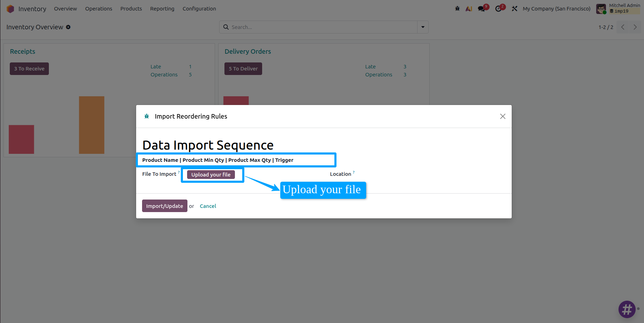Open the activities clock icon
This screenshot has height=323, width=644.
pyautogui.click(x=498, y=9)
